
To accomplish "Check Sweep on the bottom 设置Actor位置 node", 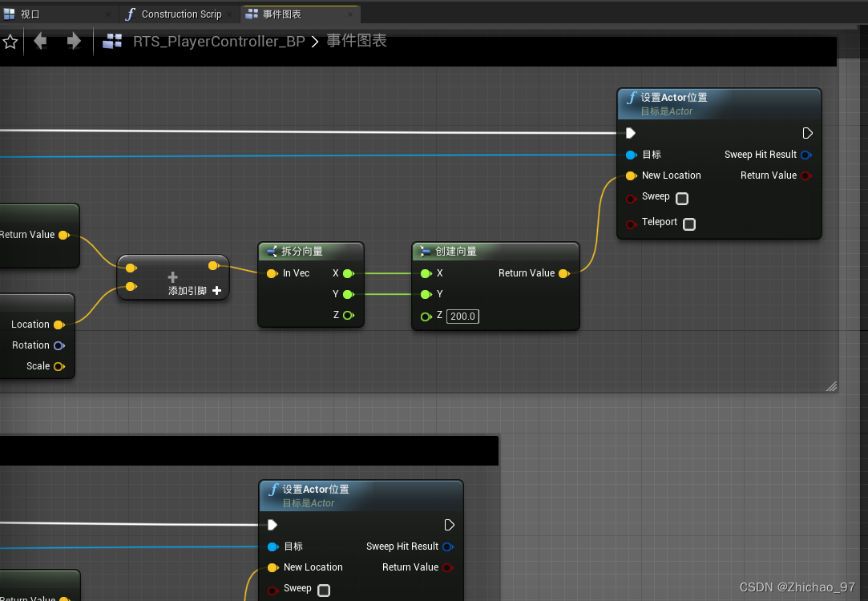I will (324, 589).
